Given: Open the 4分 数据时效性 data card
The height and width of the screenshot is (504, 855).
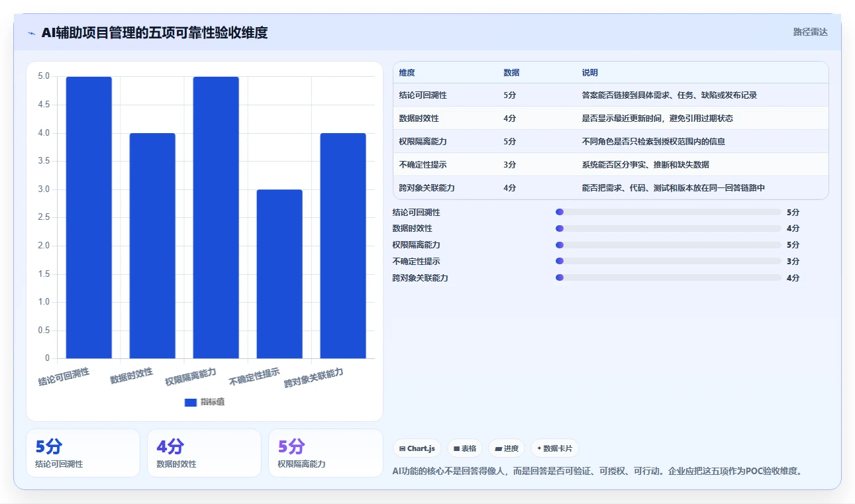Looking at the screenshot, I should (x=204, y=453).
